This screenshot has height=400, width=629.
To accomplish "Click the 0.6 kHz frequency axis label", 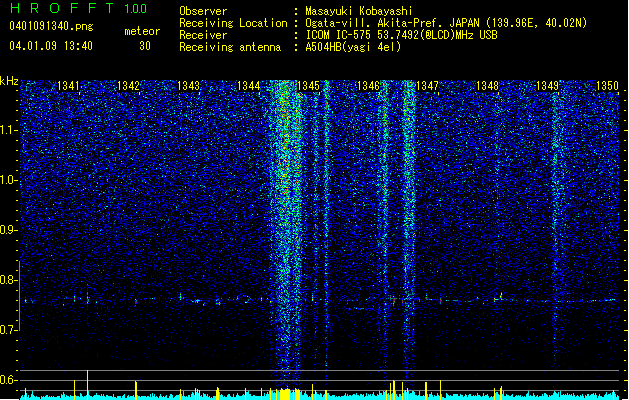I will pyautogui.click(x=9, y=380).
